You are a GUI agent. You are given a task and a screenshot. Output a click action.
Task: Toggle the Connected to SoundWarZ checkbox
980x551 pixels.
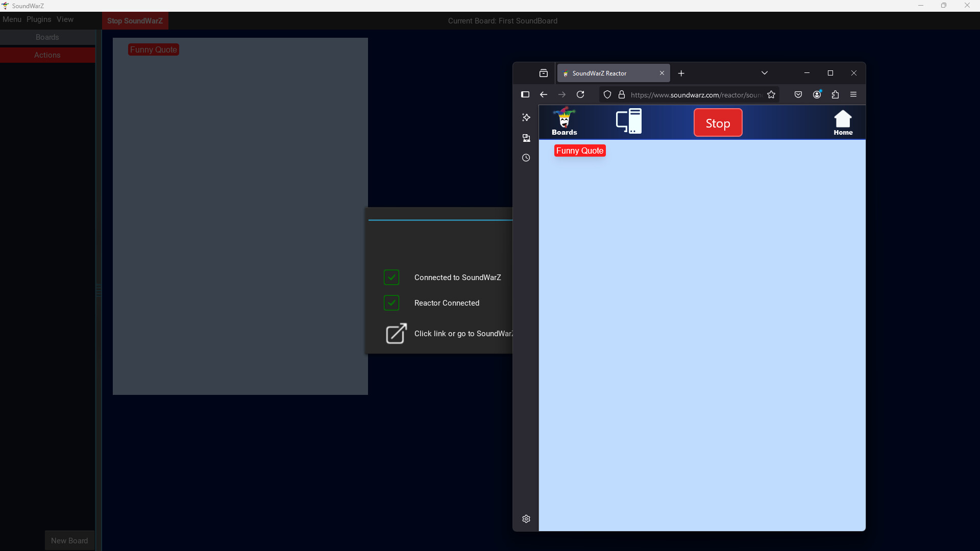[x=391, y=277]
